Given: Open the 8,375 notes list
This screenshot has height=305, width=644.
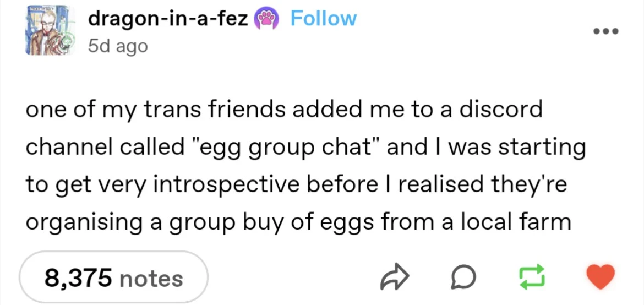Looking at the screenshot, I should point(114,277).
